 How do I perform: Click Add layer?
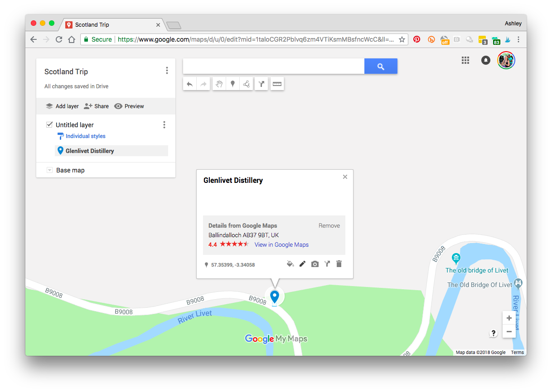(x=63, y=106)
